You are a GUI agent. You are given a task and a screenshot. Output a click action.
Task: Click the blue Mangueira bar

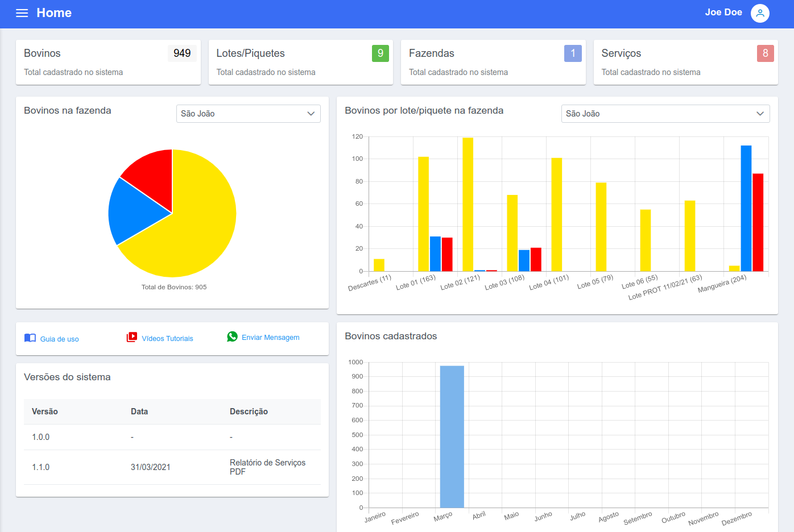(746, 209)
